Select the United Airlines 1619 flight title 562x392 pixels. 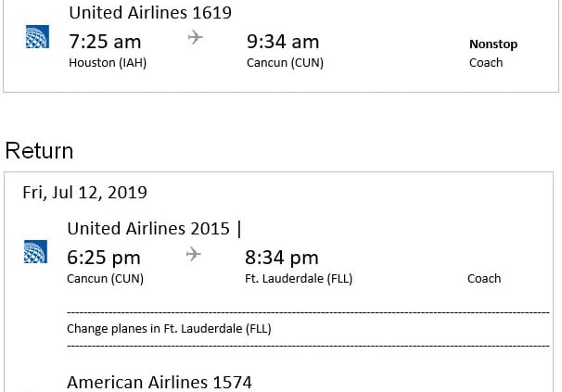[x=150, y=13]
